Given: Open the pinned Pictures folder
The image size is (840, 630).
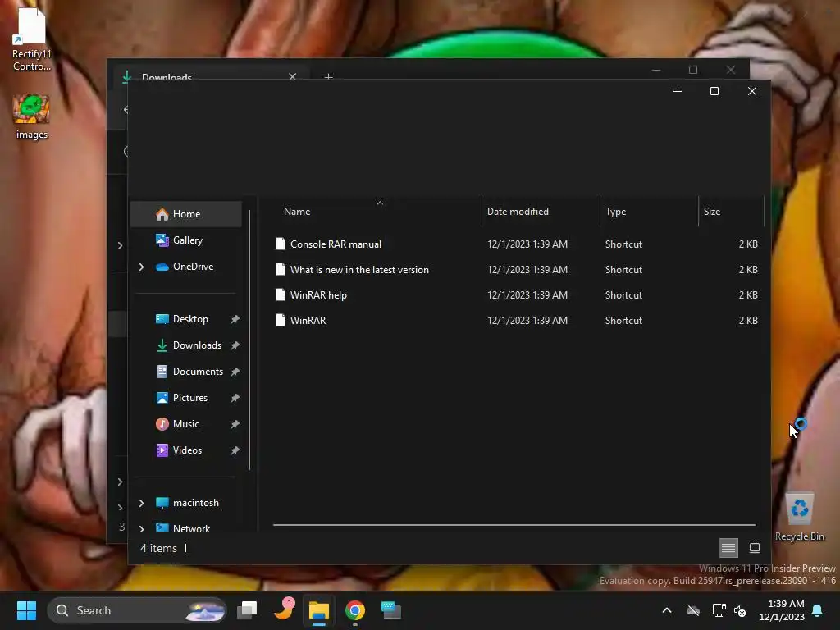Looking at the screenshot, I should pos(189,398).
